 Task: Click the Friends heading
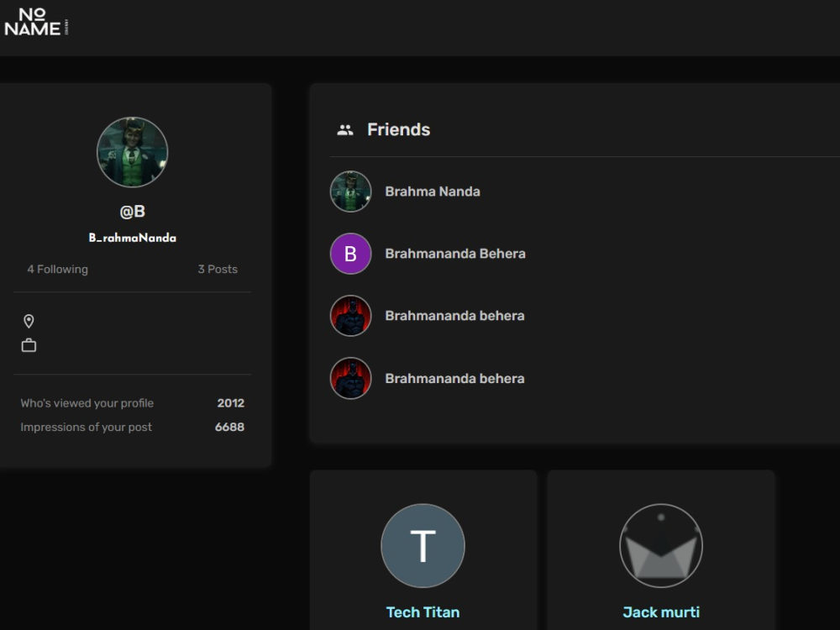coord(398,129)
